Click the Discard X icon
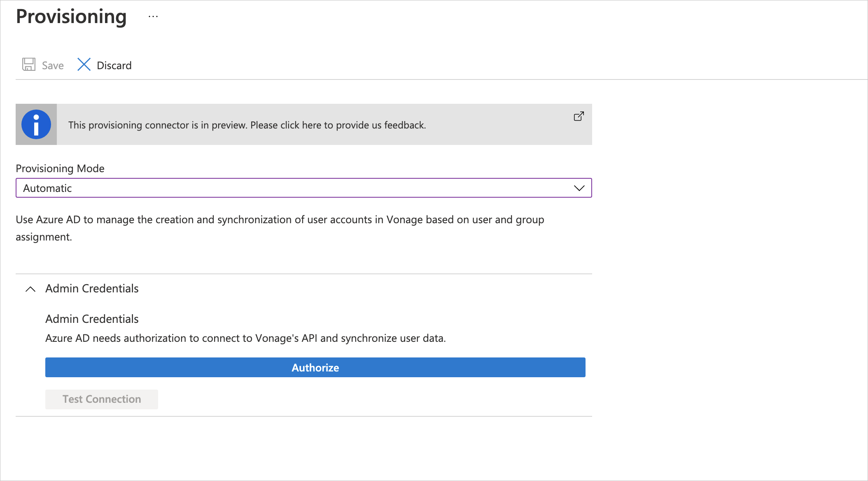 (84, 65)
